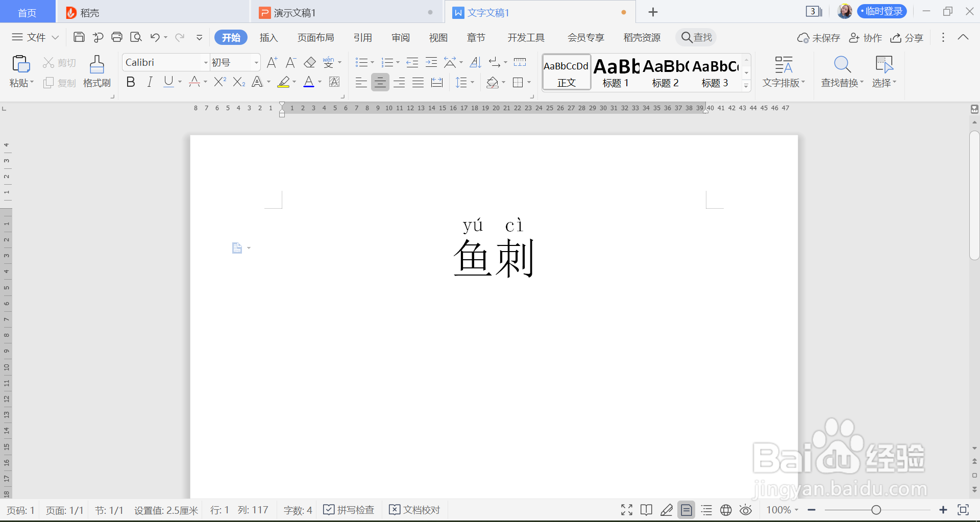Expand the line spacing dropdown
This screenshot has width=980, height=522.
point(472,82)
